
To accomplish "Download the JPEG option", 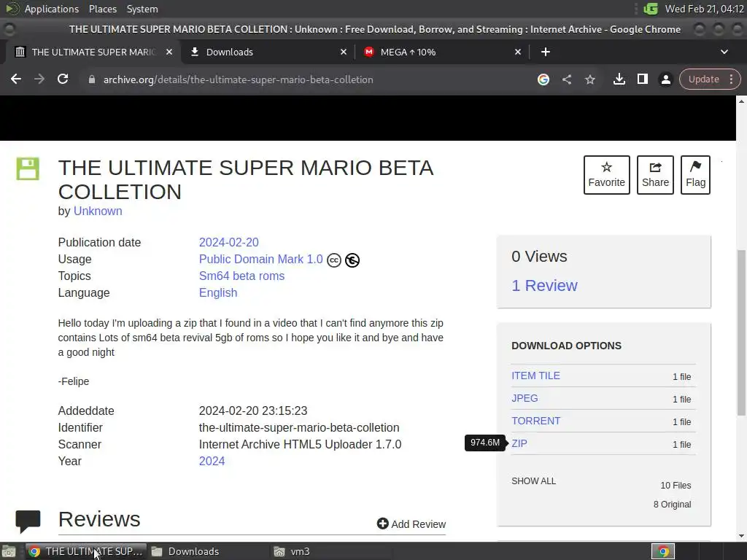I will coord(525,398).
